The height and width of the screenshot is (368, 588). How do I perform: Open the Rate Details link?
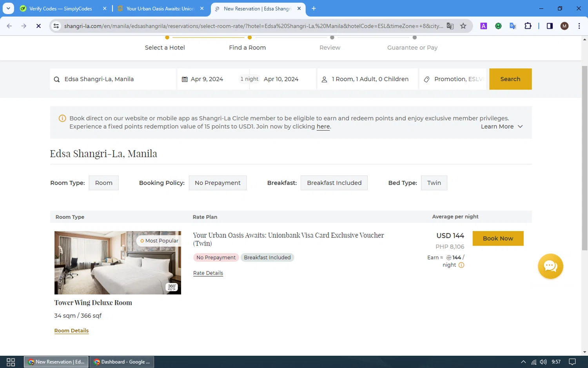208,273
